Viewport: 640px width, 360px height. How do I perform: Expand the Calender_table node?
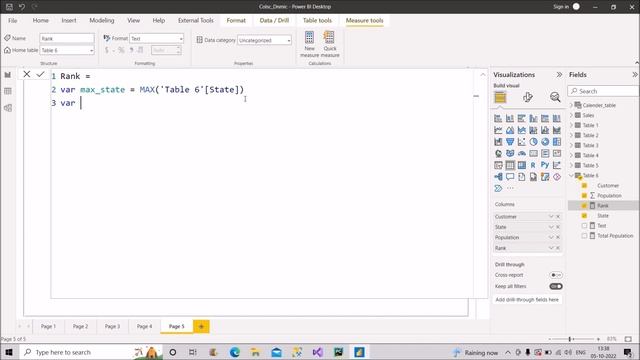(x=571, y=105)
